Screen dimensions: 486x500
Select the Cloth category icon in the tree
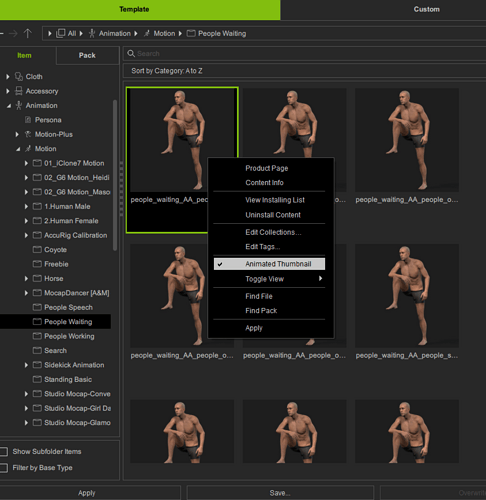point(19,77)
